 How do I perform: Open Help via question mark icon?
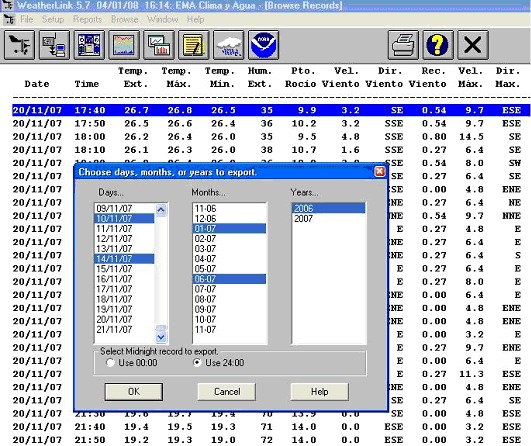438,45
